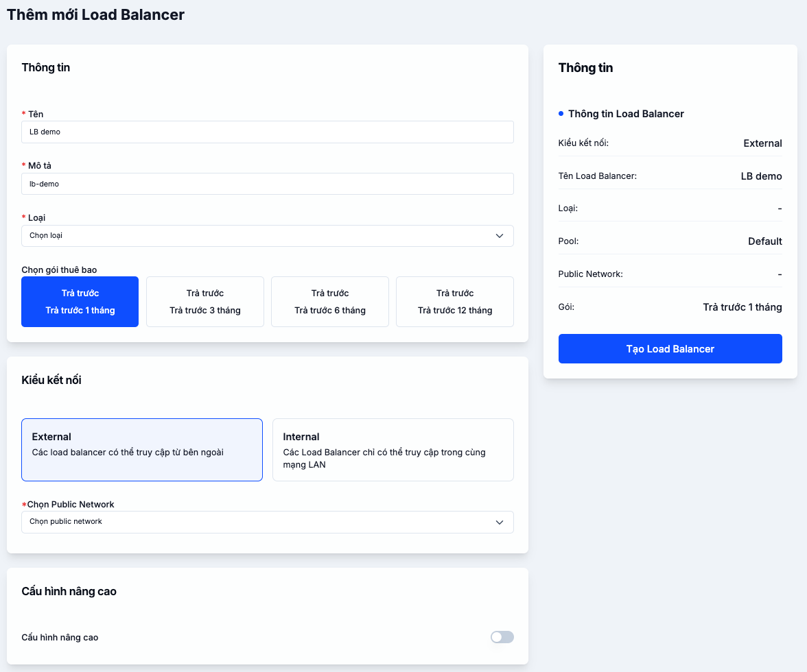
Task: Click the Tên Load Balancer: label
Action: tap(598, 176)
